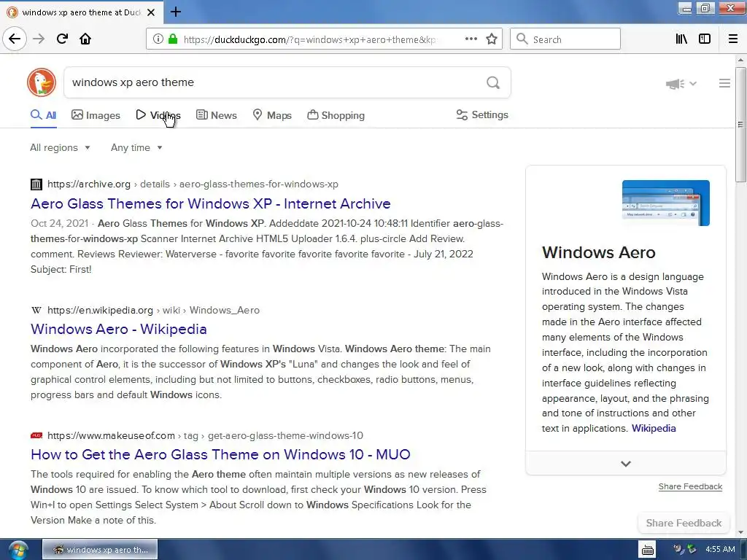Expand the Any time filter
This screenshot has height=560, width=747.
pos(136,147)
